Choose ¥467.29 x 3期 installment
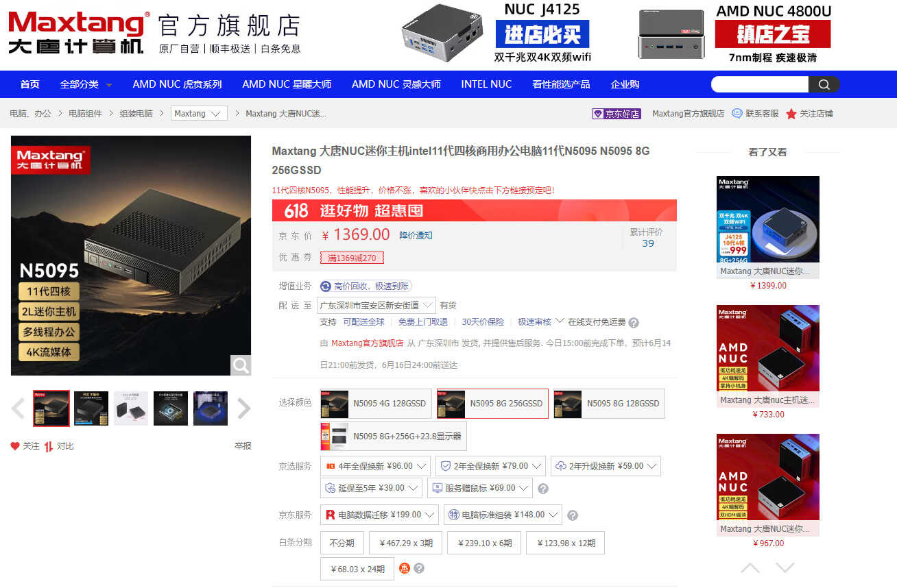Viewport: 897px width, 588px height. coord(406,543)
